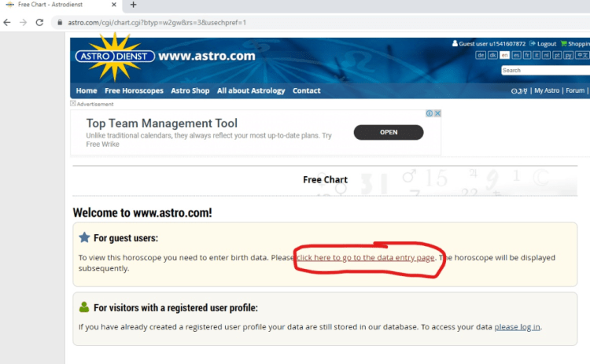The width and height of the screenshot is (590, 364).
Task: Follow the 'please log in' link
Action: click(x=517, y=326)
